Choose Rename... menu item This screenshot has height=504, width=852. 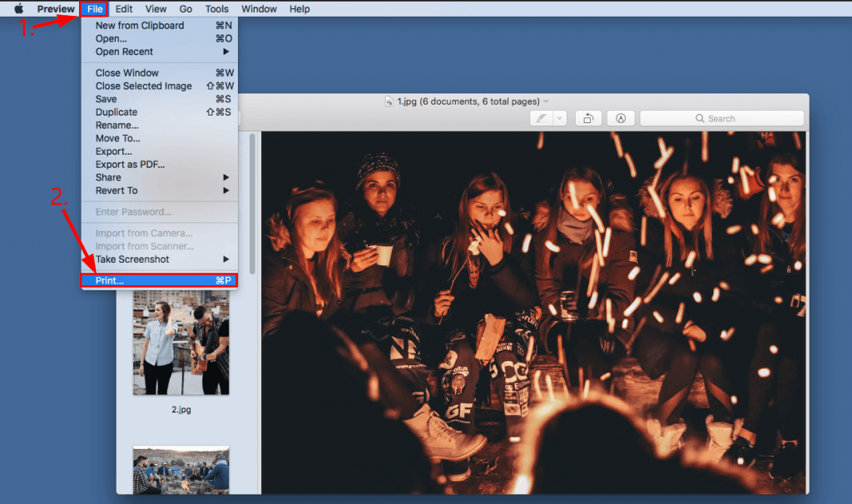[160, 125]
